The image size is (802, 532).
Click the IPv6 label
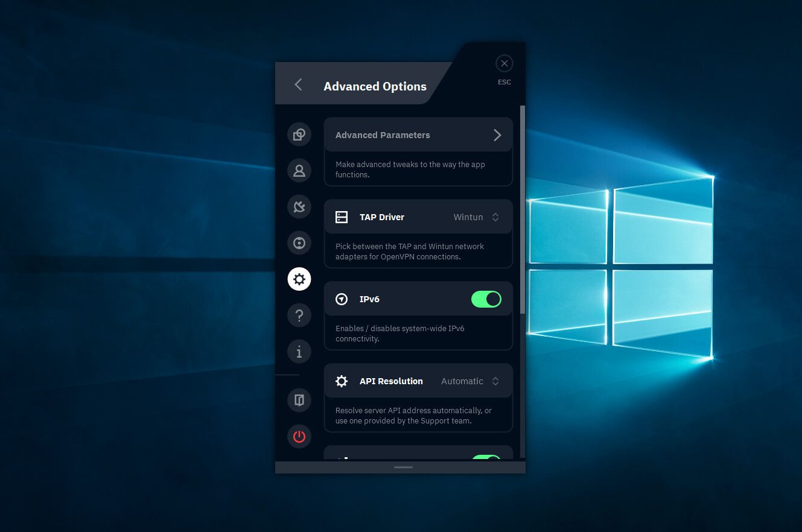coord(369,299)
